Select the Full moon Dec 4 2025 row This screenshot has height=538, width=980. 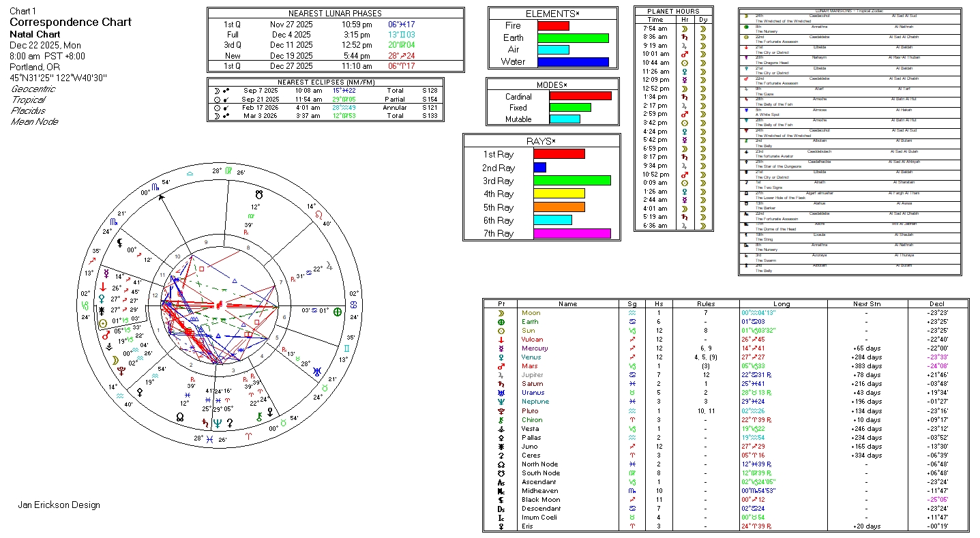coord(335,35)
